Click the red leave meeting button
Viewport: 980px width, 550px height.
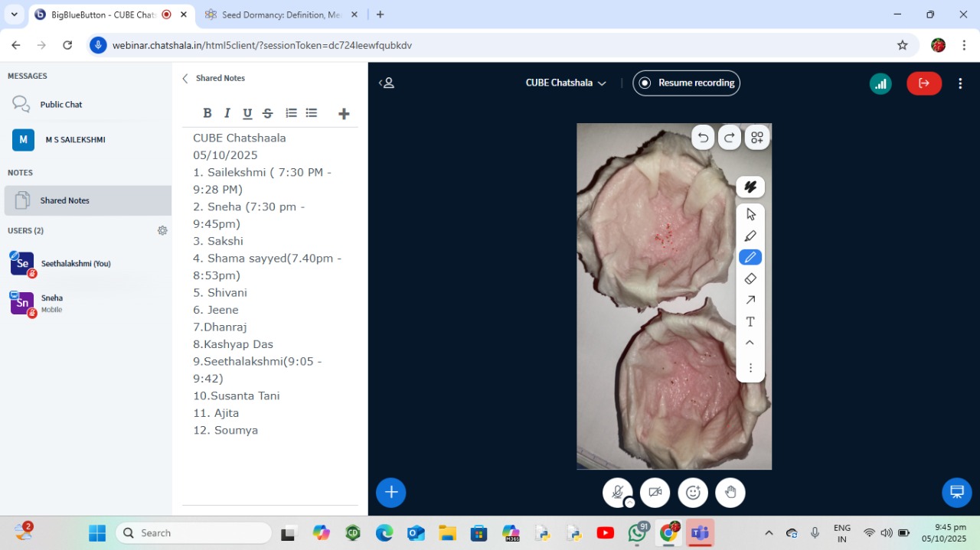pyautogui.click(x=924, y=83)
